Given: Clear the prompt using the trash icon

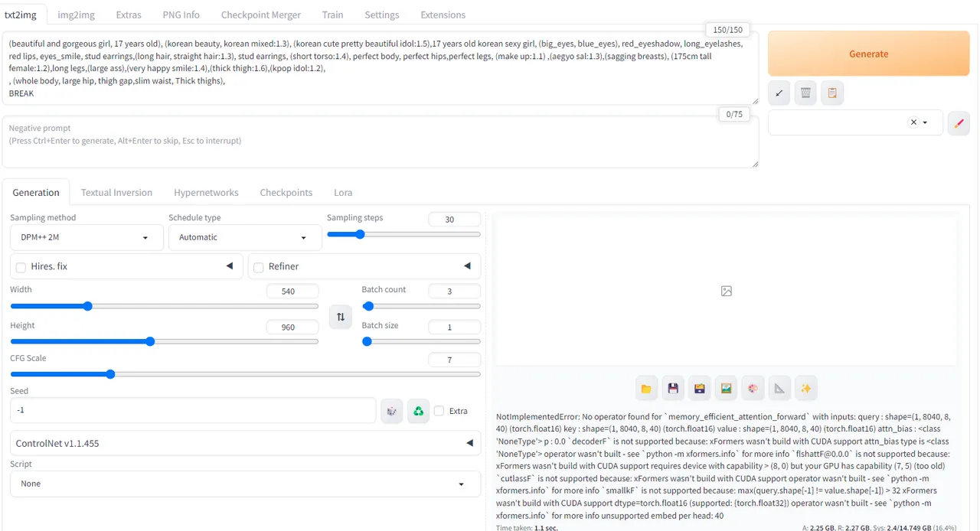Looking at the screenshot, I should (x=805, y=93).
